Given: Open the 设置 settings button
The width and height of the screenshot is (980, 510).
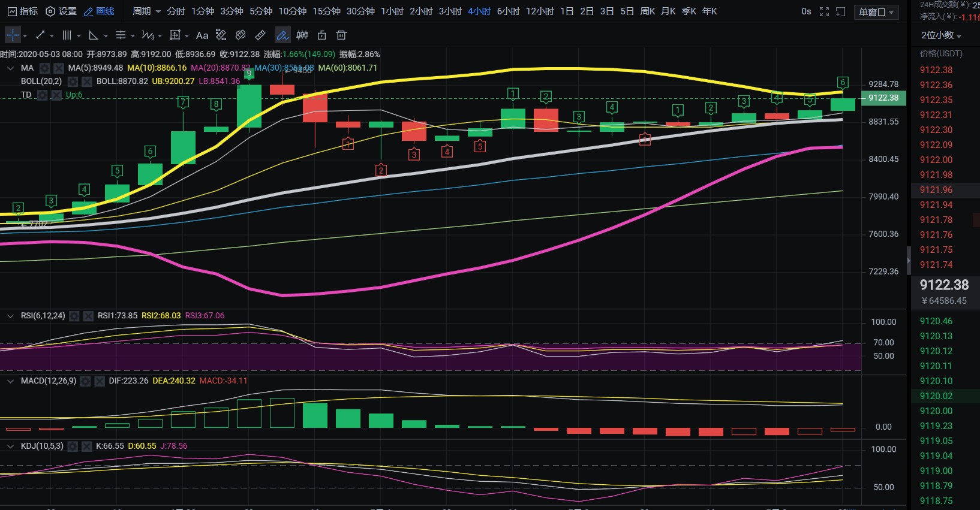Looking at the screenshot, I should click(x=62, y=11).
